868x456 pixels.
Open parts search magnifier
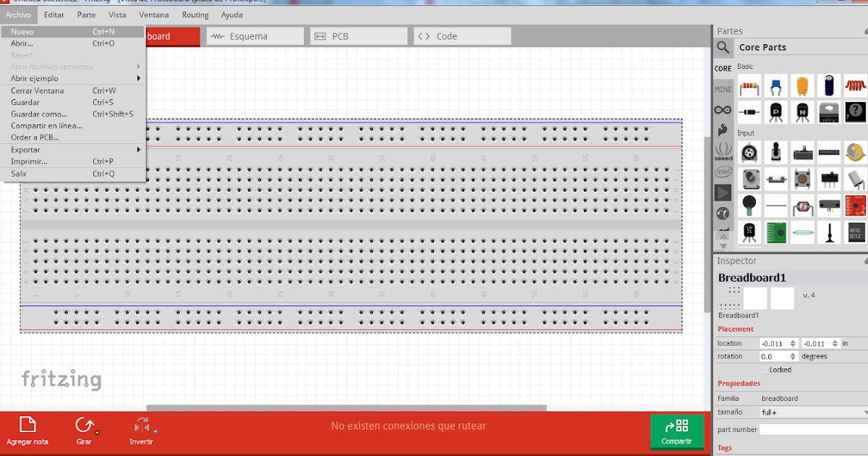click(x=723, y=48)
